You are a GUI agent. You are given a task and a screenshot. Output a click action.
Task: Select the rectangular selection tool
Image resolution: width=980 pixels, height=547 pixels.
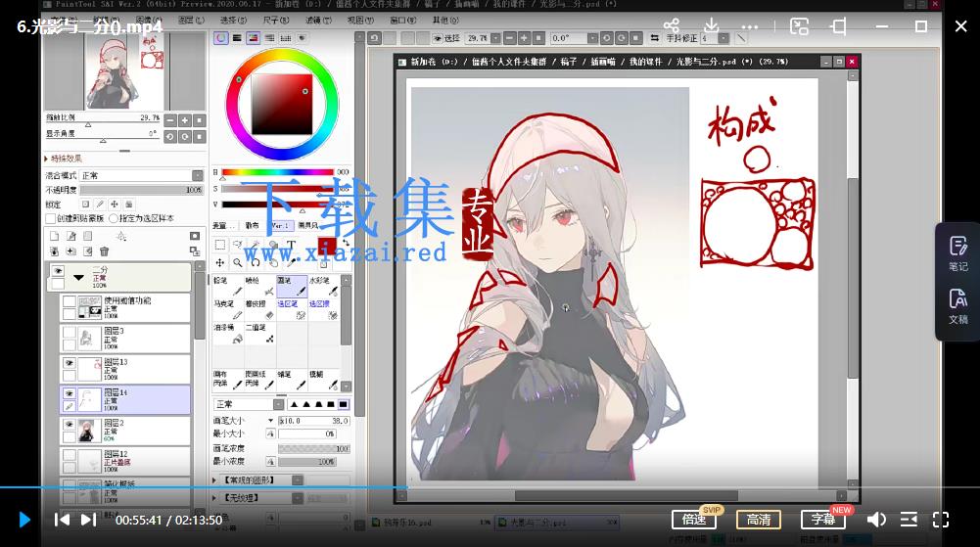click(x=220, y=245)
